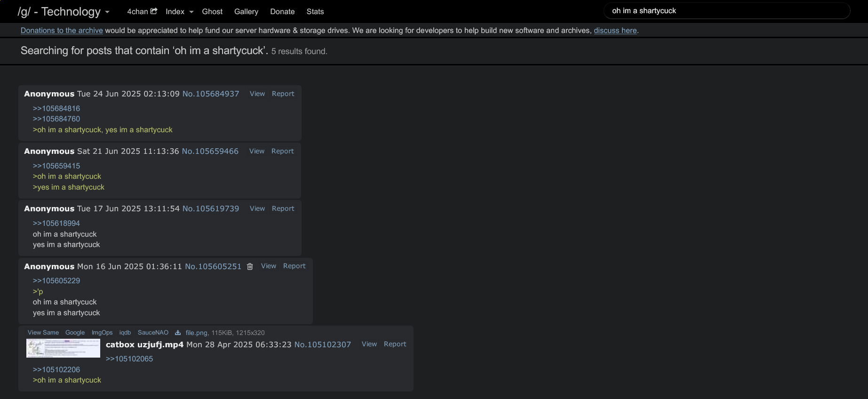Open post number No.105102307
The width and height of the screenshot is (868, 399).
323,344
